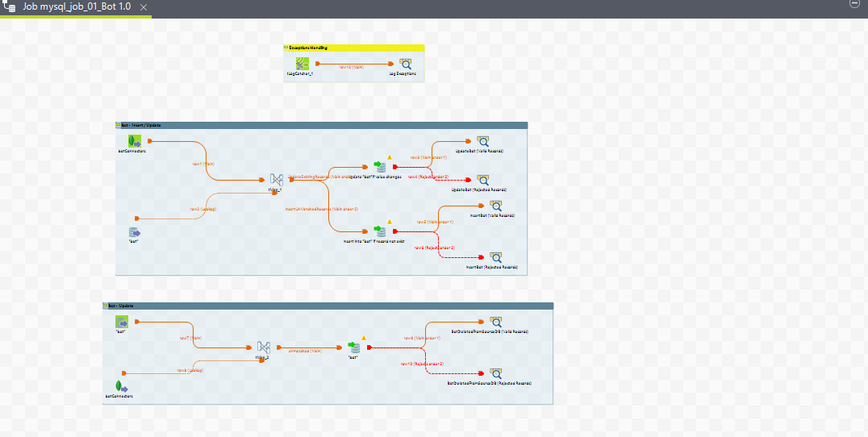Click botDeletedFromSourceDB (Valid Records) icon
This screenshot has height=437, width=868.
(x=495, y=322)
